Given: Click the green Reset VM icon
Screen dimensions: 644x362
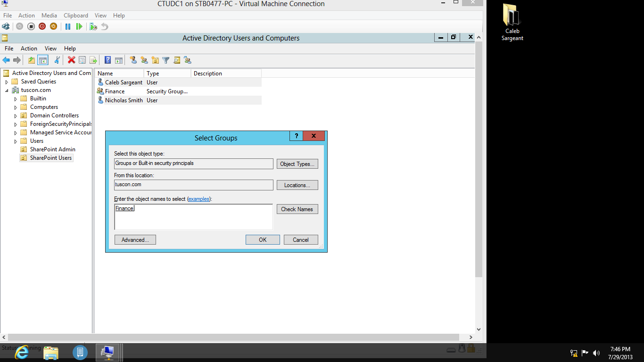Looking at the screenshot, I should pos(79,26).
